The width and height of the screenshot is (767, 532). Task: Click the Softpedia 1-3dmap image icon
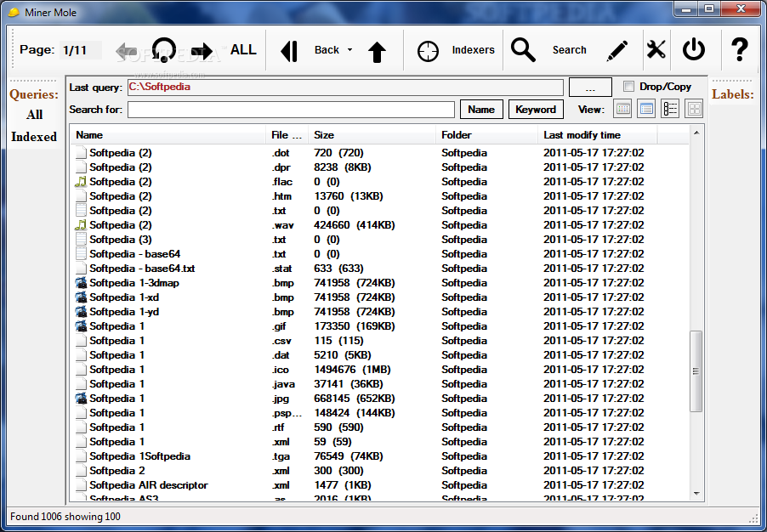[x=81, y=283]
